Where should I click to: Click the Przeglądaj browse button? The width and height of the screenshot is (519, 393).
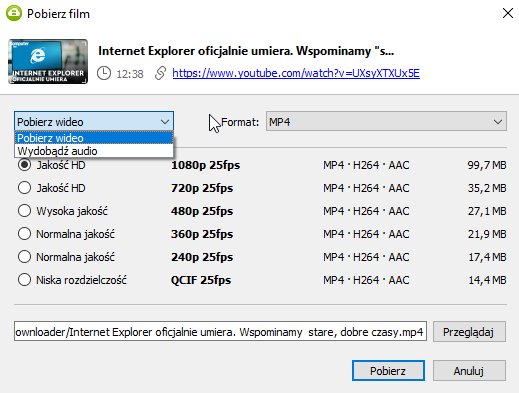469,332
